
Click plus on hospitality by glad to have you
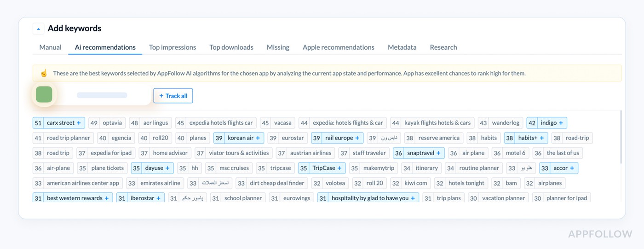click(413, 198)
